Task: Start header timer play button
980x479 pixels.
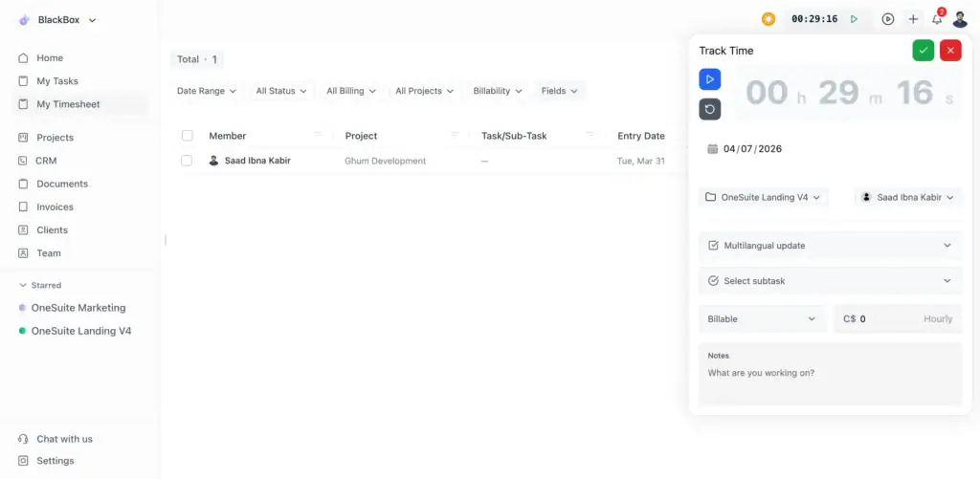Action: click(x=855, y=19)
